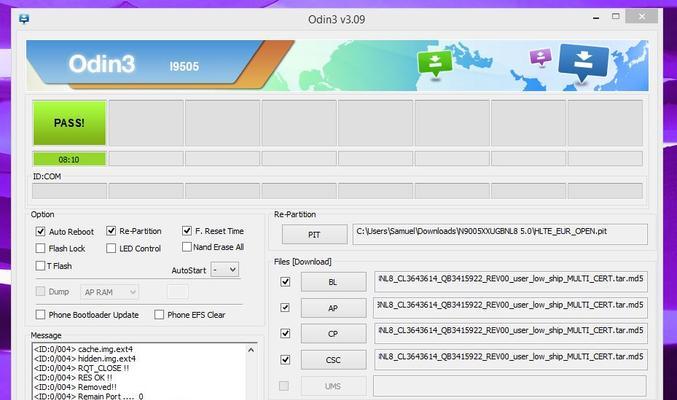Click the message log scroll up arrow

tap(251, 350)
